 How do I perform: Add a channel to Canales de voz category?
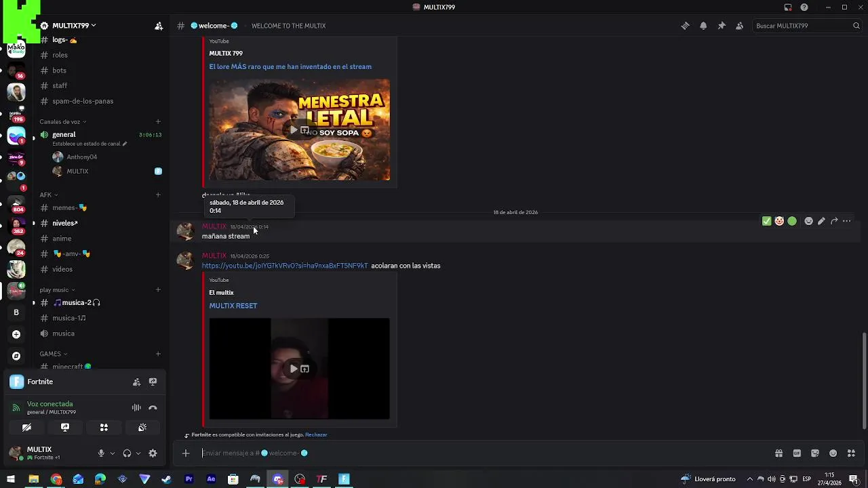(x=158, y=122)
